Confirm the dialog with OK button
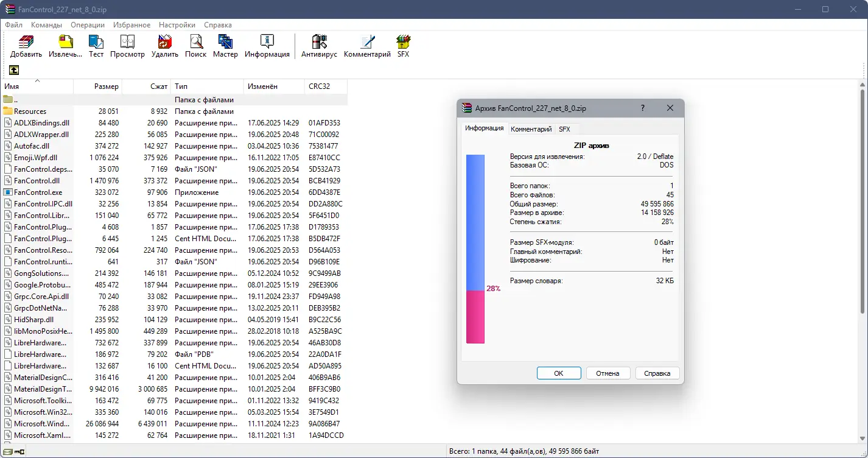This screenshot has height=458, width=868. point(559,373)
